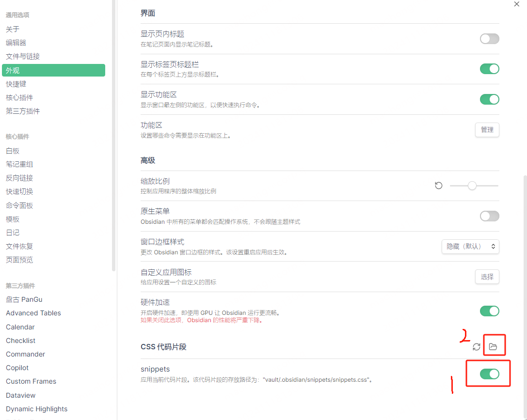Viewport: 527px width, 420px height.
Task: Enable the 原生菜单 toggle
Action: [489, 216]
